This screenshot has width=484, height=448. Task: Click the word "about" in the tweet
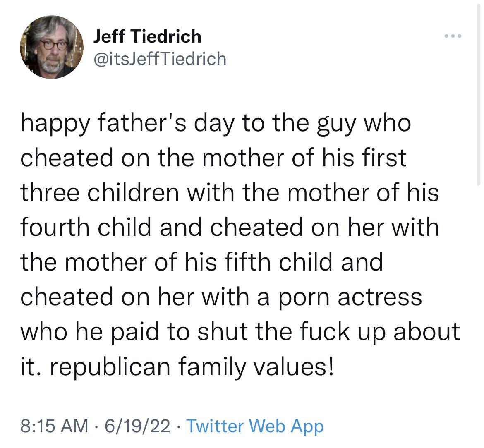(x=427, y=332)
